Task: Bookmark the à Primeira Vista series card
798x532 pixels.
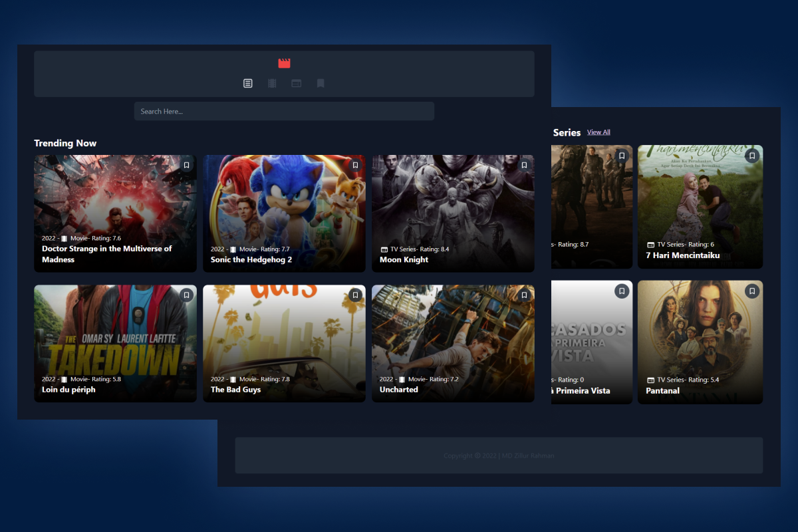Action: tap(622, 291)
